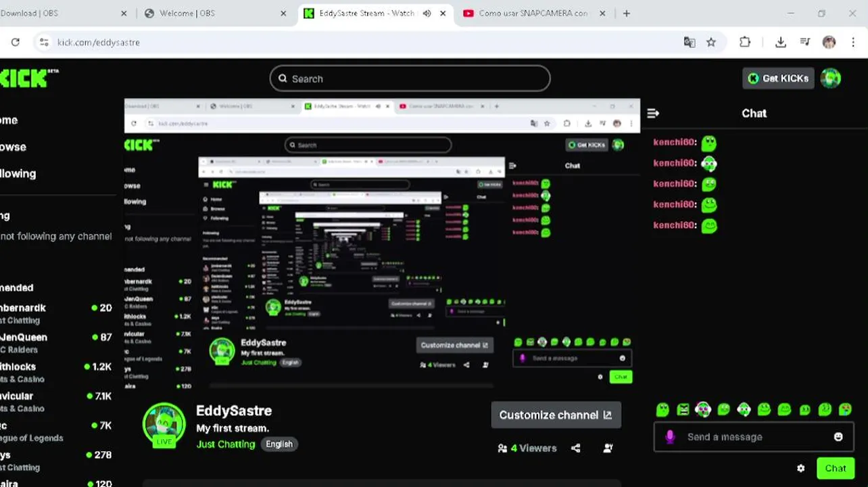
Task: Click the person icon right of the share icon
Action: pos(608,448)
